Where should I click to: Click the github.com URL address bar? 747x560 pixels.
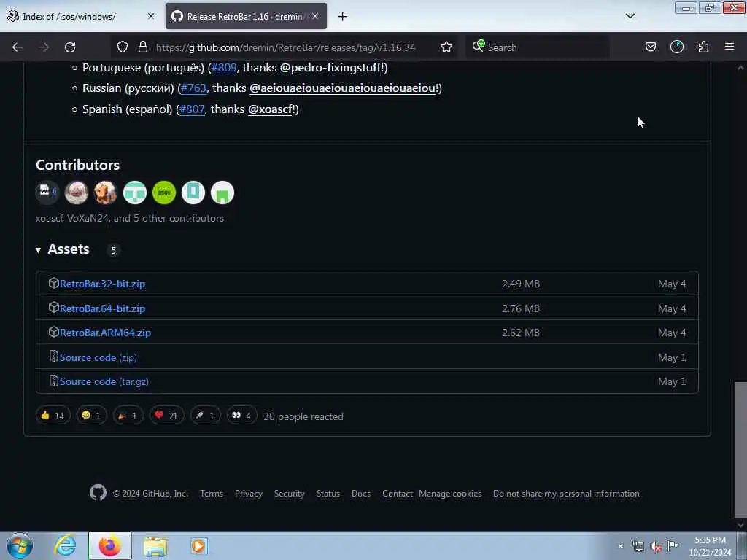[286, 47]
